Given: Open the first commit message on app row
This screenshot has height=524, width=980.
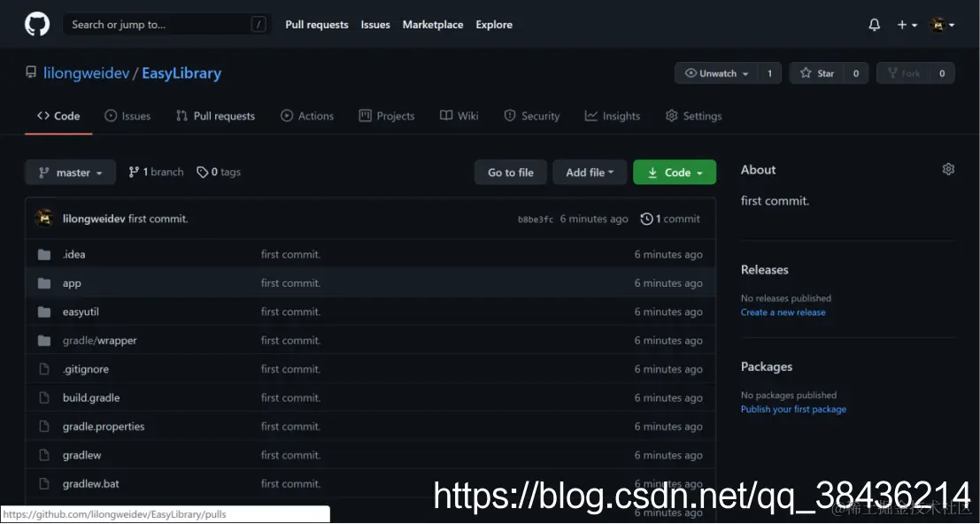Looking at the screenshot, I should coord(290,283).
